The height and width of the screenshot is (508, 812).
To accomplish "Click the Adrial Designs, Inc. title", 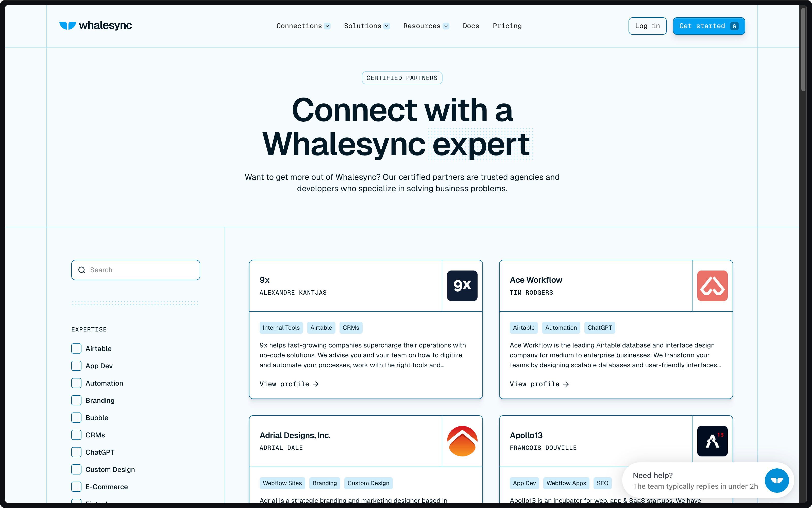I will coord(295,435).
